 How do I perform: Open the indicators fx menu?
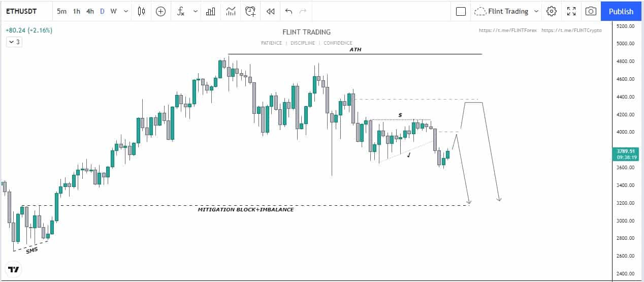tap(181, 11)
